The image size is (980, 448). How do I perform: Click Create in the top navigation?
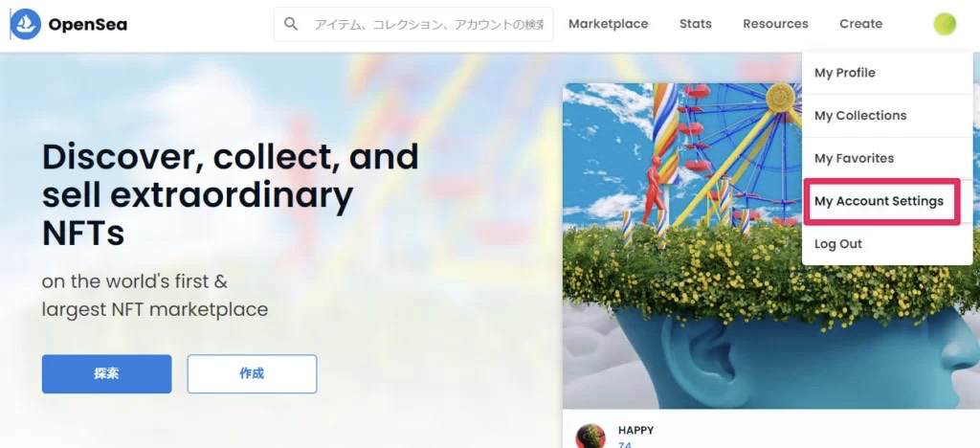tap(860, 24)
